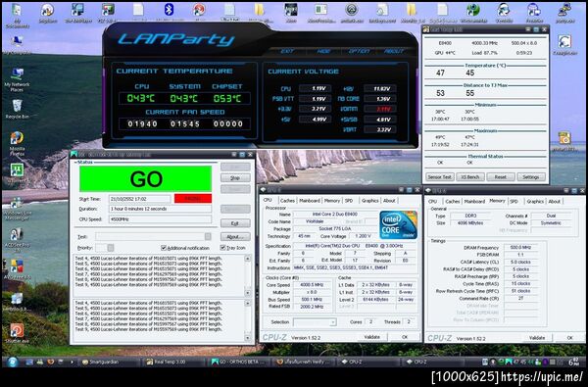Click HIDE in the LANParty window
This screenshot has height=387, width=588.
pos(323,51)
